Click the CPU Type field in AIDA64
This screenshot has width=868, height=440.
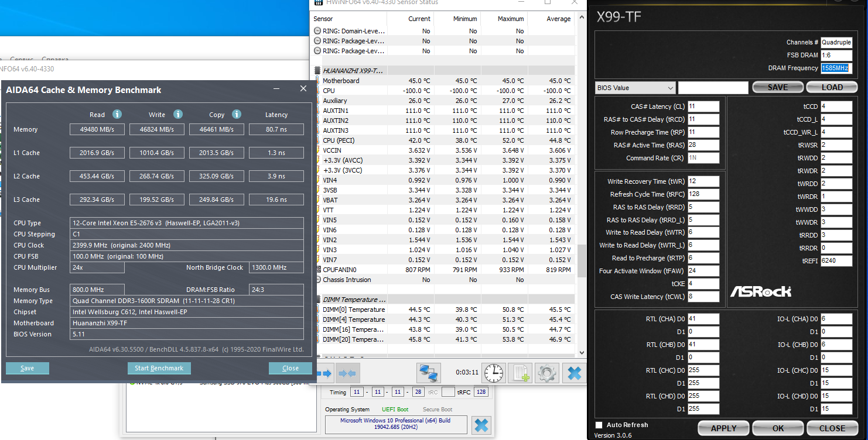click(187, 223)
